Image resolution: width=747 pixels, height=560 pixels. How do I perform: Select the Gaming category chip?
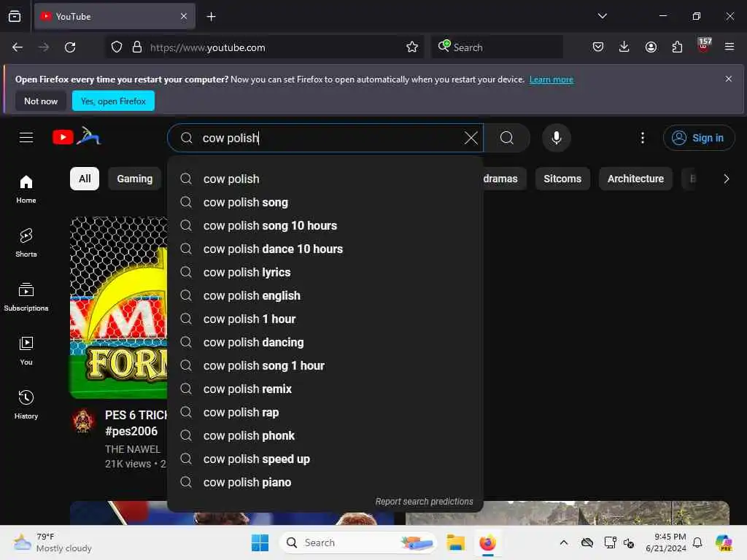(x=135, y=179)
